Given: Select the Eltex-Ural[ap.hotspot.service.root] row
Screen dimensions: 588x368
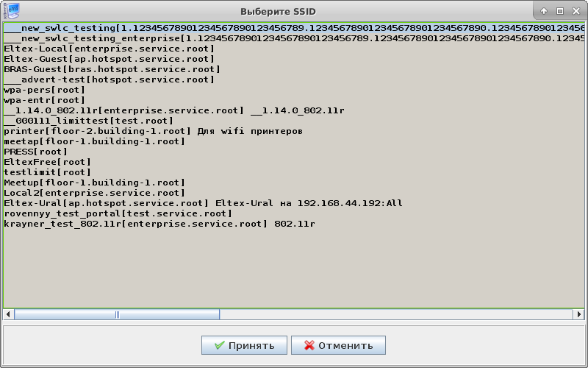Looking at the screenshot, I should (x=294, y=203).
